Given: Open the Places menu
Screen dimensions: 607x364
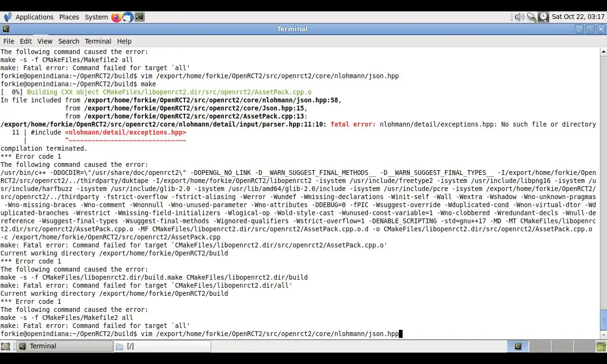Looking at the screenshot, I should click(69, 17).
